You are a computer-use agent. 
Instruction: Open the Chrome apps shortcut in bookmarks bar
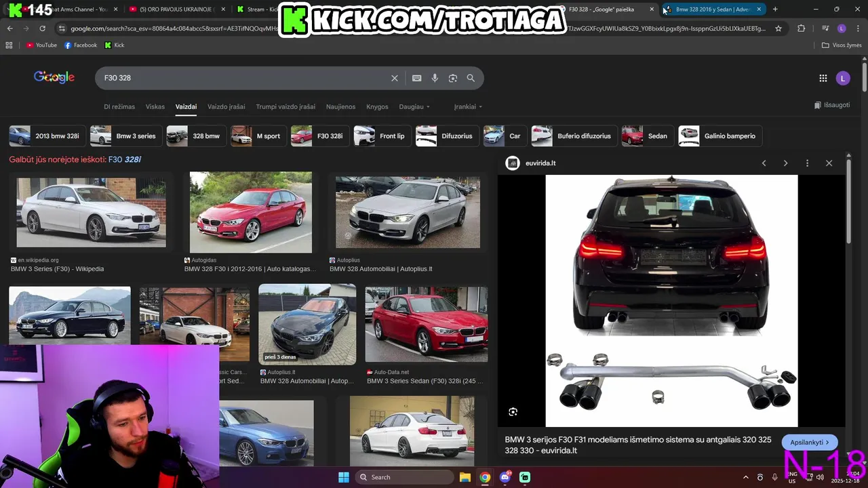tap(9, 45)
